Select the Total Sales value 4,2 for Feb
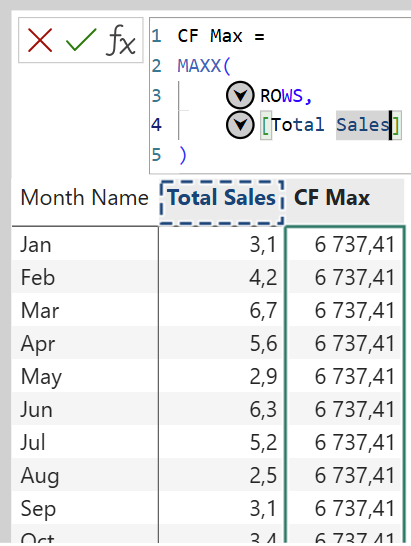 [263, 278]
